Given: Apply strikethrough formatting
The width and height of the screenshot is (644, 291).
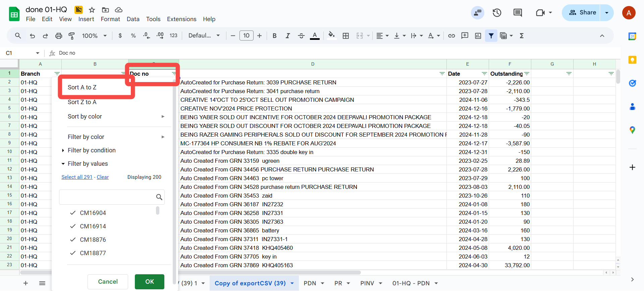Looking at the screenshot, I should pyautogui.click(x=301, y=35).
